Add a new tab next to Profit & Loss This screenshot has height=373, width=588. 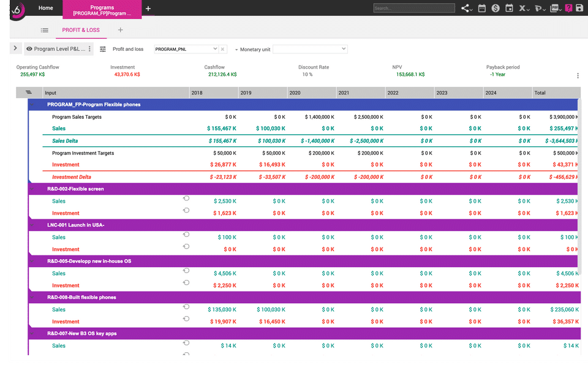[120, 29]
